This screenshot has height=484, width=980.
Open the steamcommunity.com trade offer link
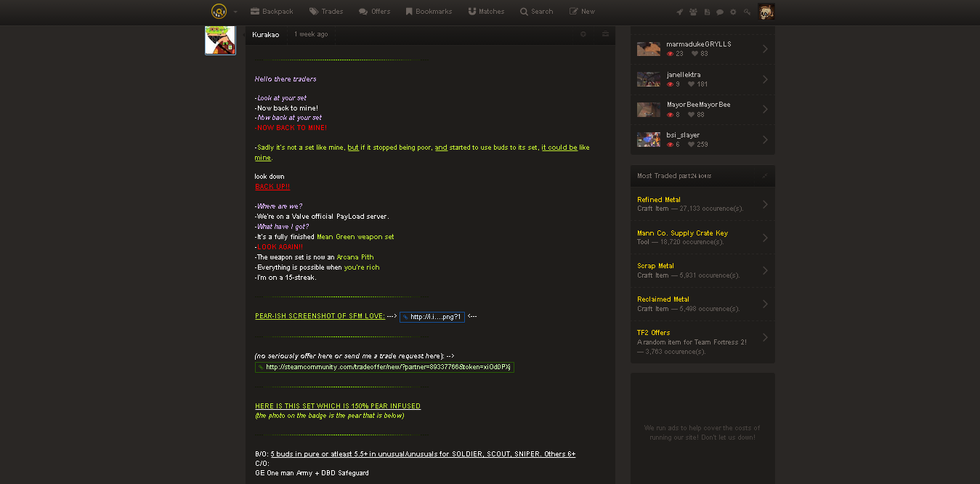pos(384,368)
